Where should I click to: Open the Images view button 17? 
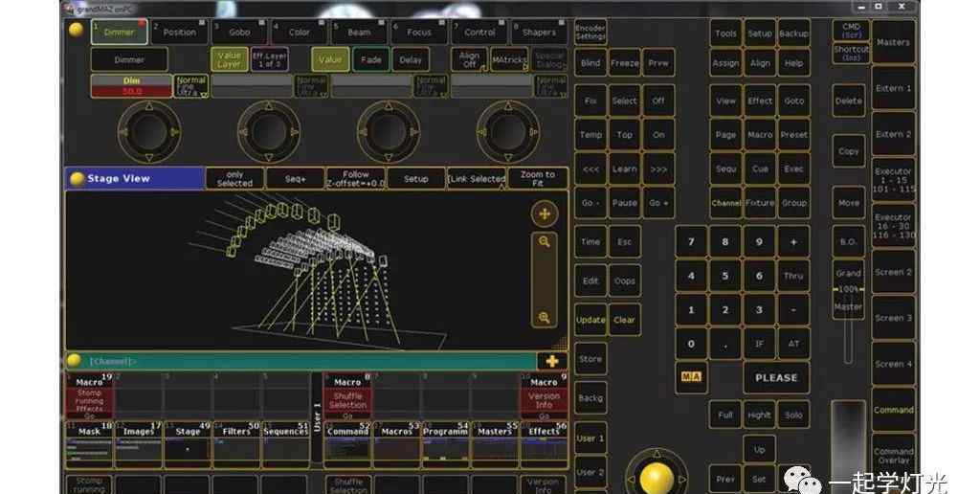pos(138,444)
